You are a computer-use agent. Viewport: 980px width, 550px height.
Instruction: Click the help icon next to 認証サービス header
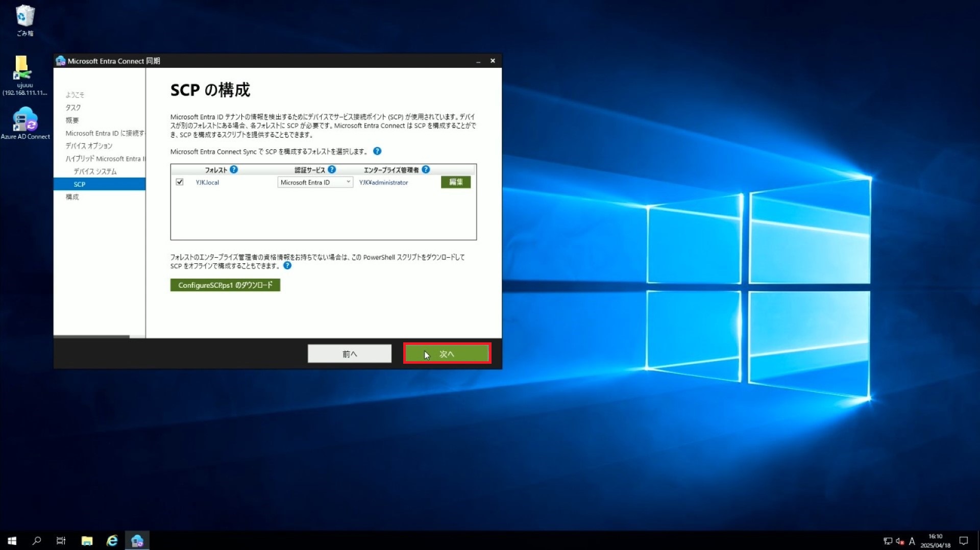(x=332, y=169)
